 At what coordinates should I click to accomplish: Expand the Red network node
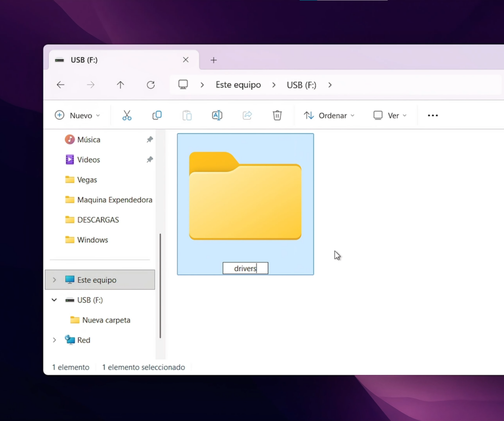[x=54, y=340]
